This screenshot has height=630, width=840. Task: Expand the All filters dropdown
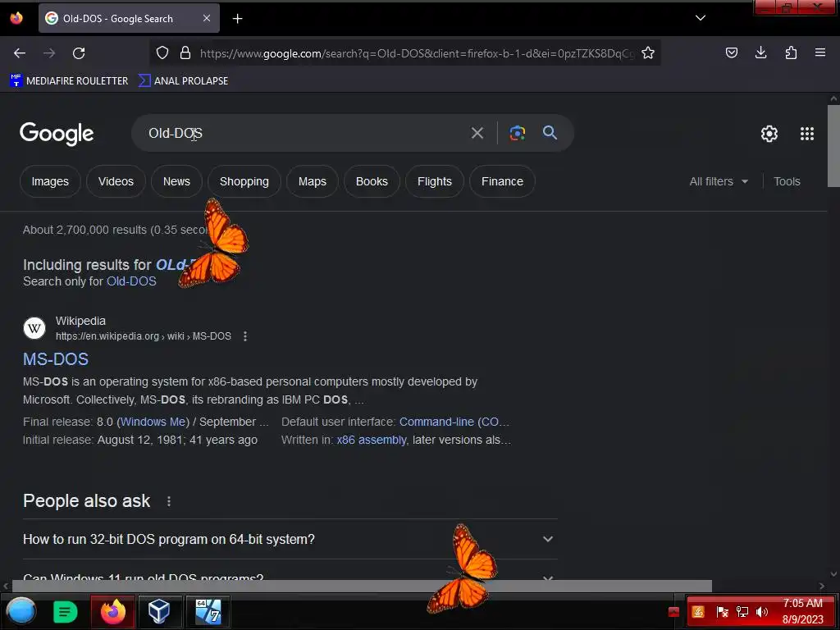719,181
